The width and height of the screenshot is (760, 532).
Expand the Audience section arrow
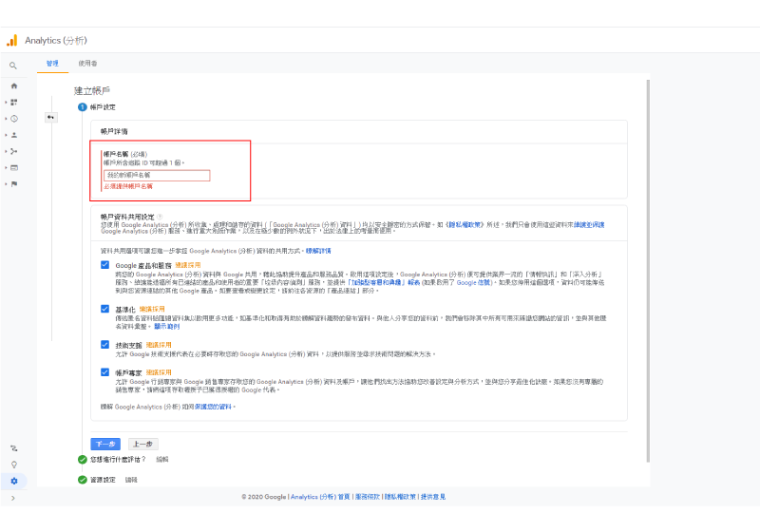(6, 135)
